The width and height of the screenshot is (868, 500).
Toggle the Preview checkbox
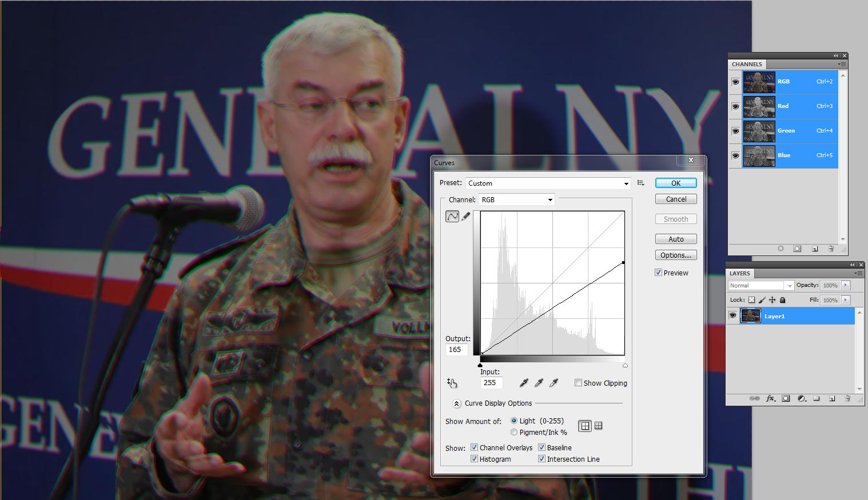pyautogui.click(x=659, y=273)
